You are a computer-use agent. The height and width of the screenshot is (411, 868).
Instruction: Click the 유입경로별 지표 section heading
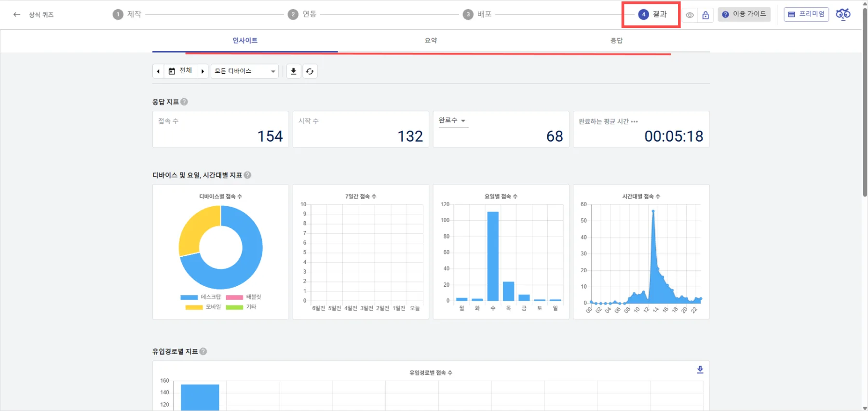point(175,351)
